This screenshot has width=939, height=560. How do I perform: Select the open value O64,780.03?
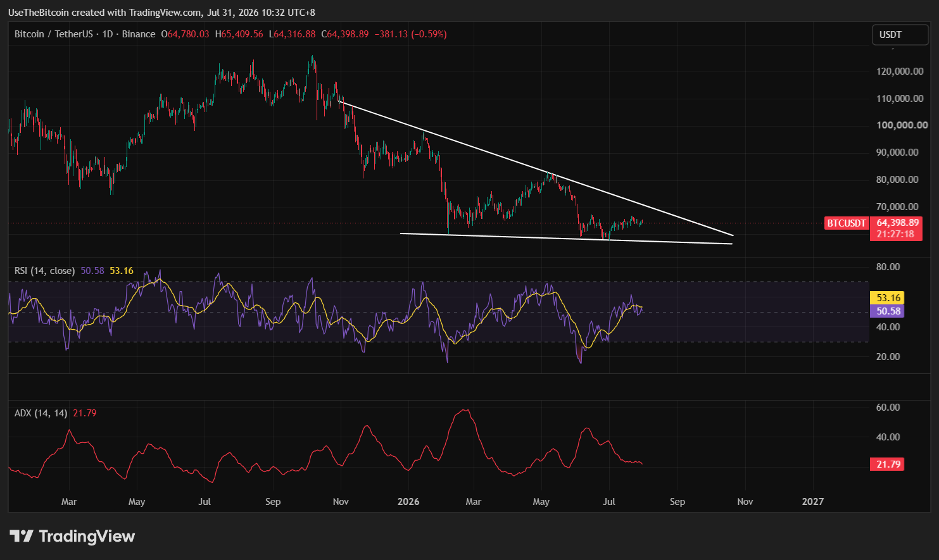click(x=185, y=34)
